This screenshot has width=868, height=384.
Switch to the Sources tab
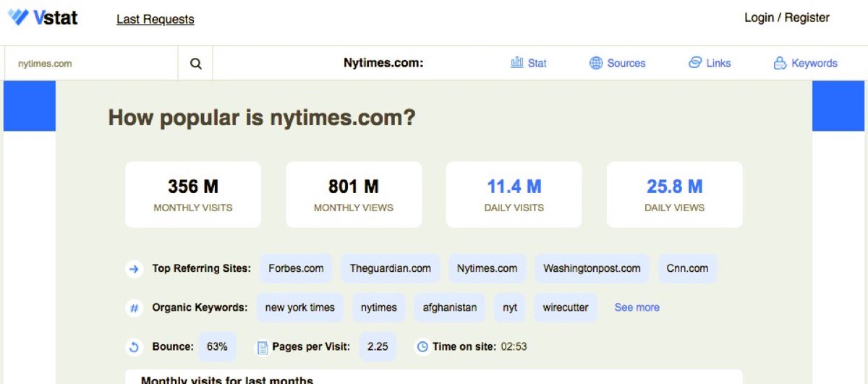point(618,63)
